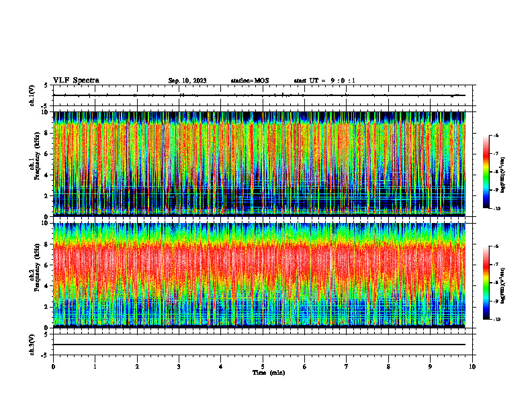Click inside the ch.1 spectrogram image
Screen dimensions: 532x411
[x=259, y=164]
